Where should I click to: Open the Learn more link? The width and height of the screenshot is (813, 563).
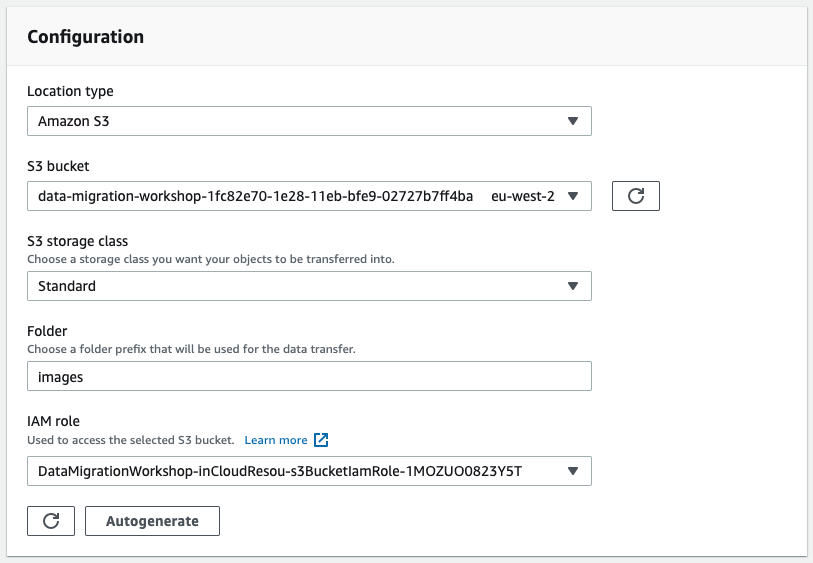(276, 440)
